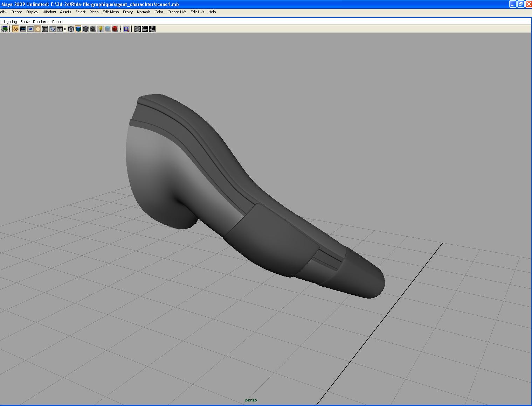
Task: Open the Edit Mesh menu
Action: click(111, 12)
